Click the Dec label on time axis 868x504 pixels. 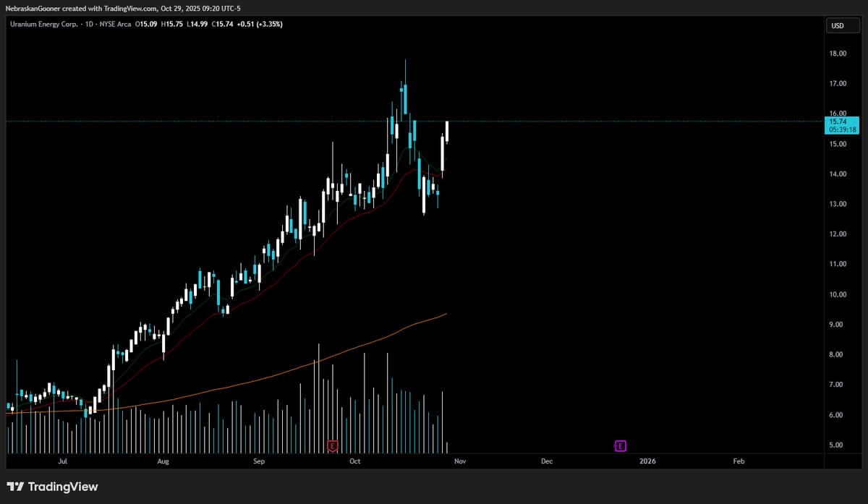(x=546, y=461)
